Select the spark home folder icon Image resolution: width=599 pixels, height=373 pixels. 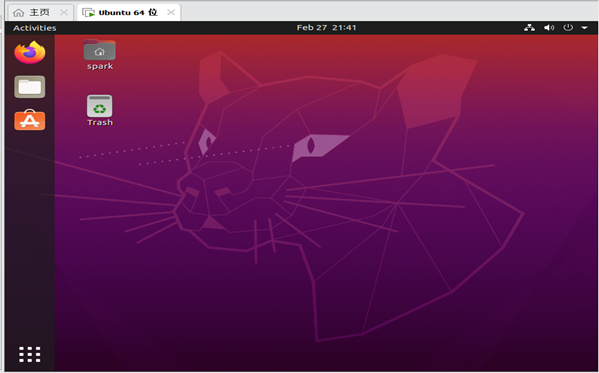click(x=100, y=50)
